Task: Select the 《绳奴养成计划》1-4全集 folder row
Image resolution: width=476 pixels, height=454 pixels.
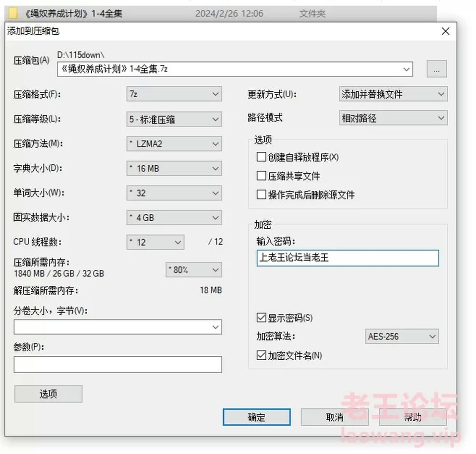Action: (x=221, y=13)
